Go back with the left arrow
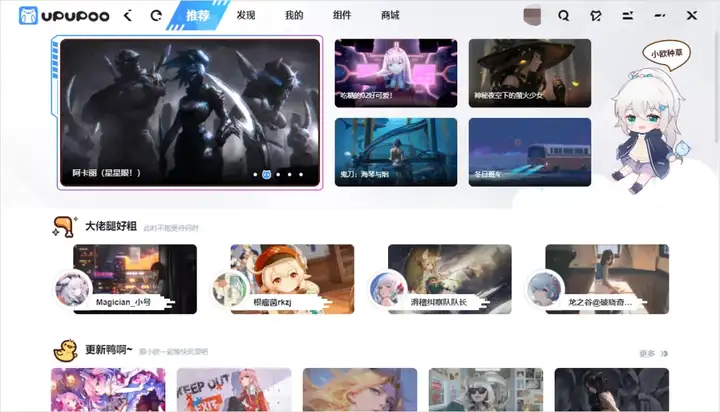 point(128,16)
